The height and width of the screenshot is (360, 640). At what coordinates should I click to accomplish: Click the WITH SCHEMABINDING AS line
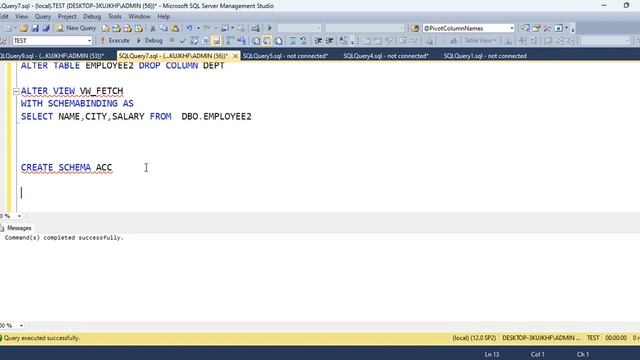click(x=77, y=103)
